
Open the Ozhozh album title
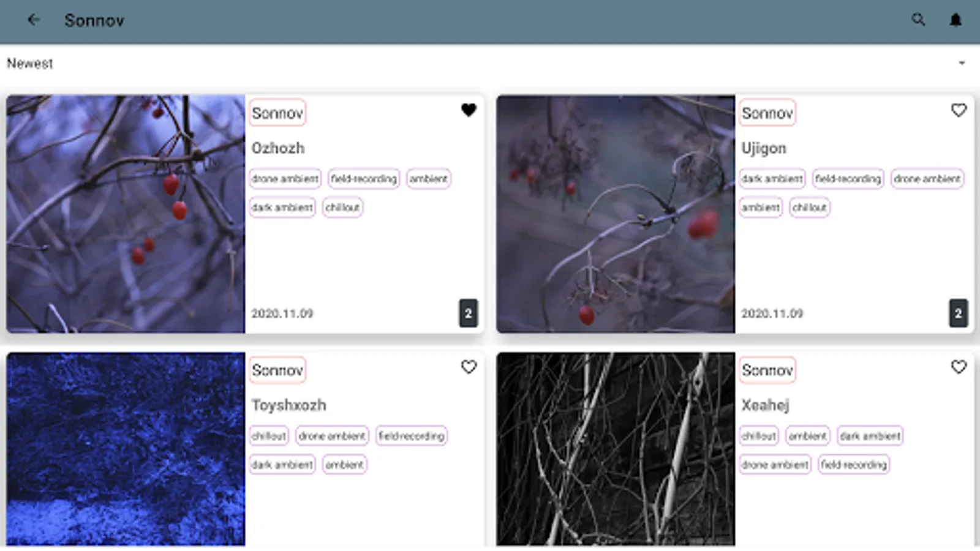pyautogui.click(x=278, y=148)
